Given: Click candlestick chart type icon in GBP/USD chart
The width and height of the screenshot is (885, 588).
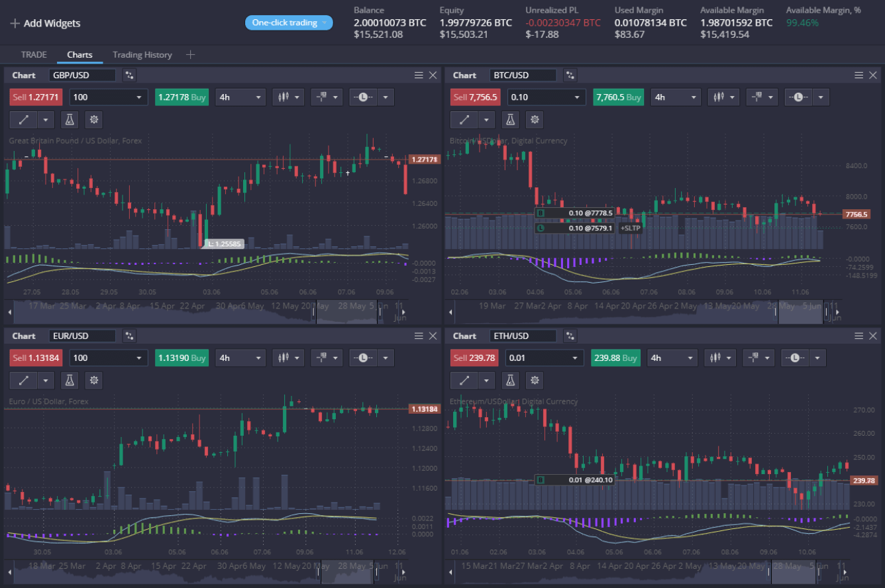Looking at the screenshot, I should tap(284, 97).
